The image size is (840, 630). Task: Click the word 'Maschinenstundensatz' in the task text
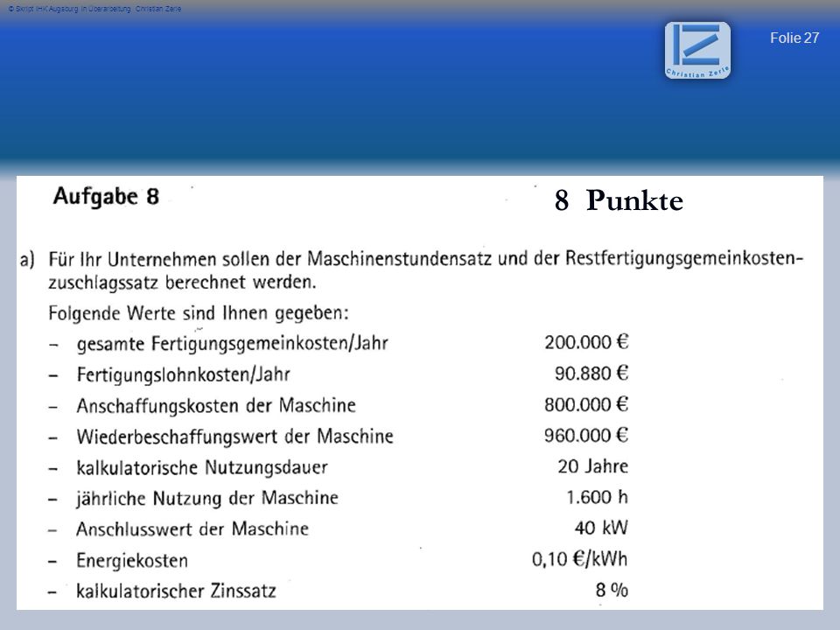(x=400, y=259)
